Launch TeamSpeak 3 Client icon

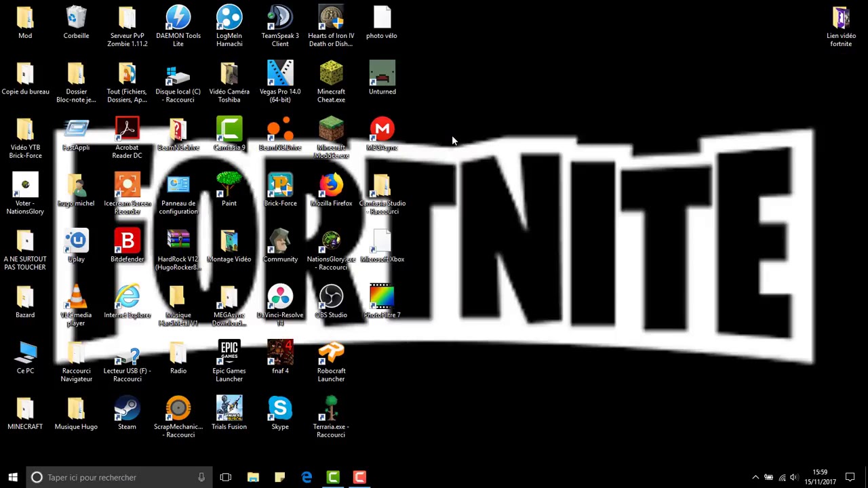[x=280, y=26]
